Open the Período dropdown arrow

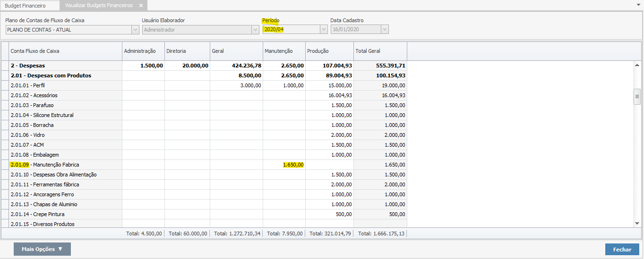(324, 30)
